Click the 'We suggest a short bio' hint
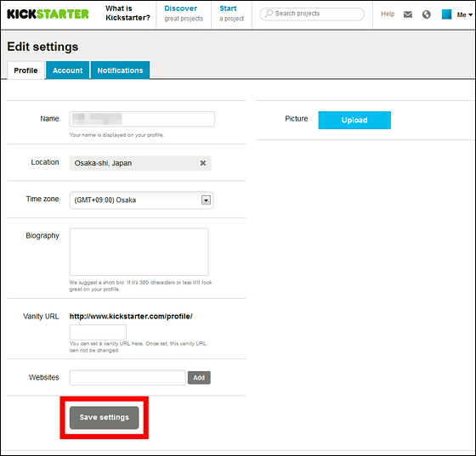This screenshot has height=456, width=476. 140,286
